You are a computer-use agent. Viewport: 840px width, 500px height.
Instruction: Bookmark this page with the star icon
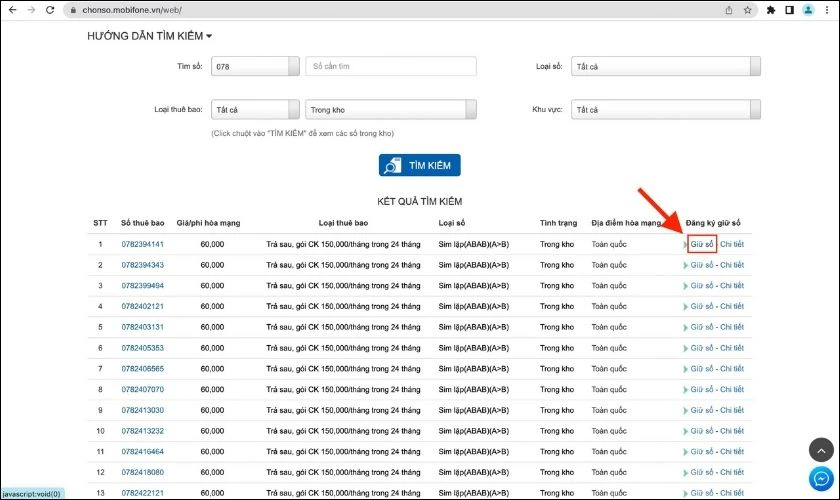point(747,10)
